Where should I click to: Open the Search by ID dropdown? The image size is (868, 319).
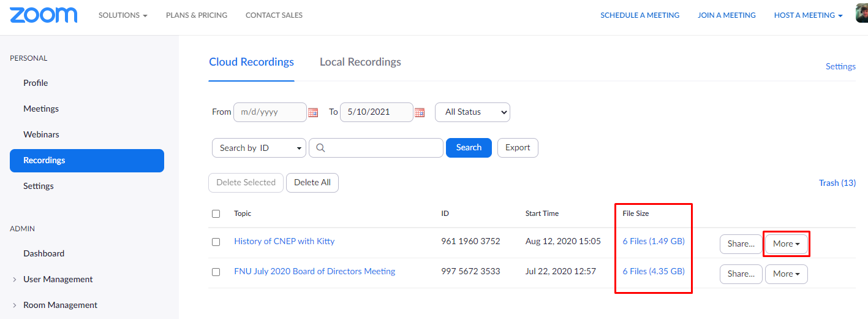tap(259, 148)
